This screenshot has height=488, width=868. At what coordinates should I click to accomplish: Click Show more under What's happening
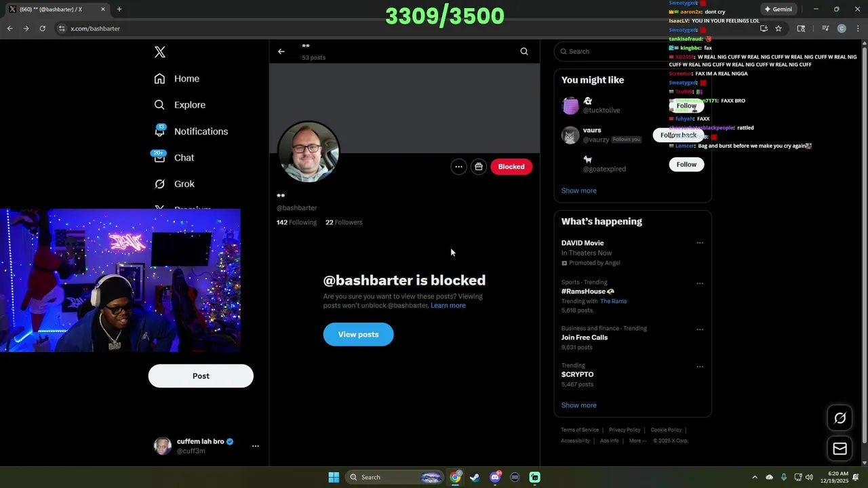[x=579, y=405]
